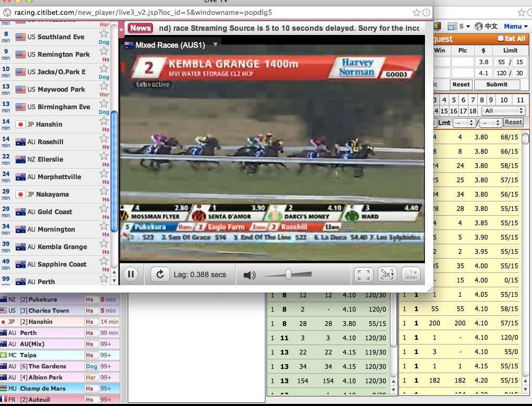Reset the Lmt filter row

click(513, 122)
